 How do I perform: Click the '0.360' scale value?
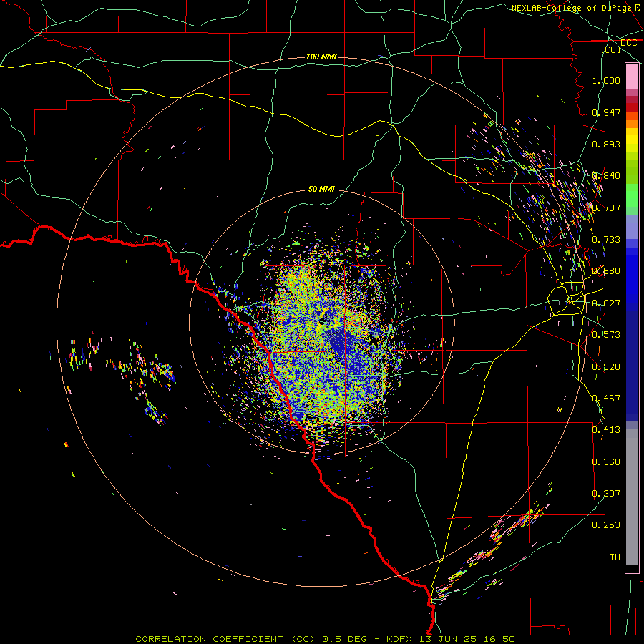pyautogui.click(x=606, y=462)
